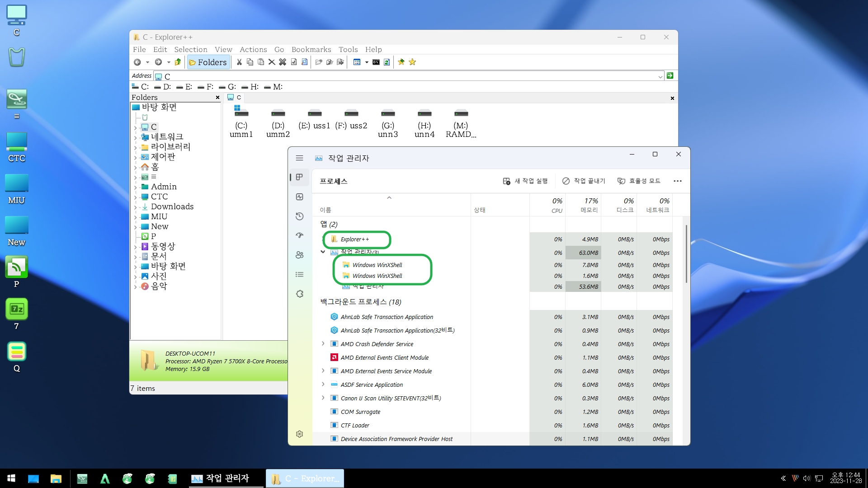Open the Actions menu
The height and width of the screenshot is (488, 868).
[253, 50]
